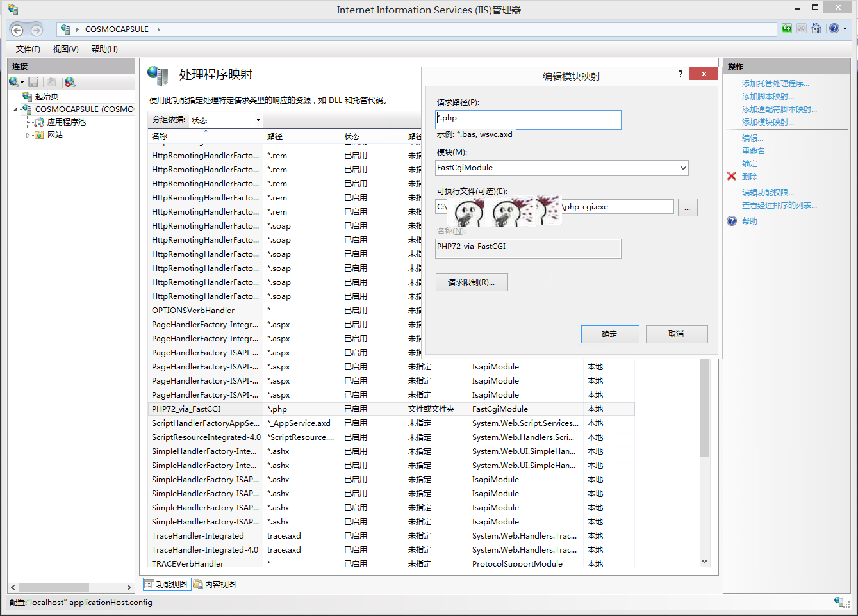
Task: Open the 文件 menu
Action: pyautogui.click(x=28, y=49)
